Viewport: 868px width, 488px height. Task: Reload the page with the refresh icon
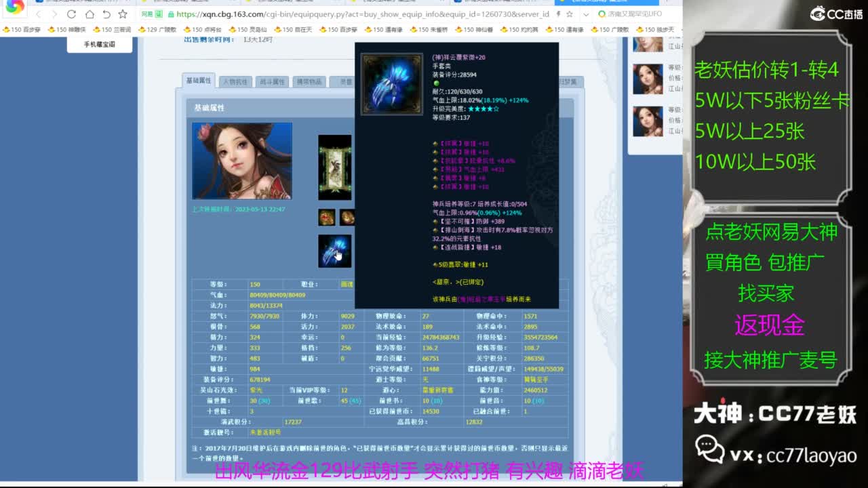coord(71,14)
